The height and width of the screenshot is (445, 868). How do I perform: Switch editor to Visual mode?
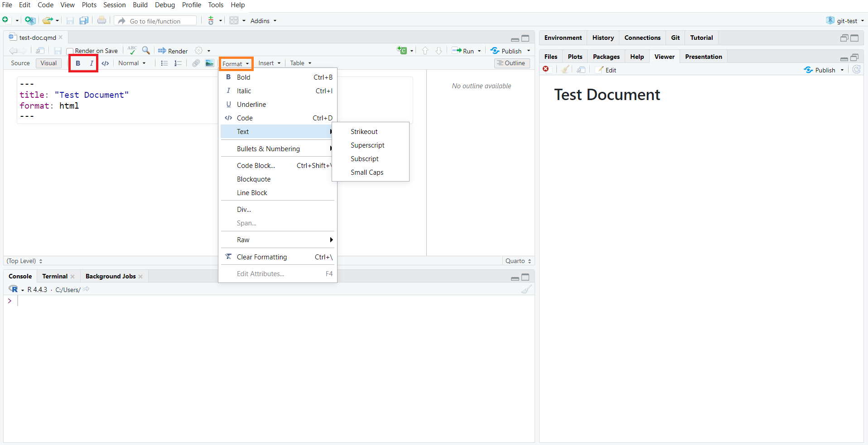tap(48, 63)
